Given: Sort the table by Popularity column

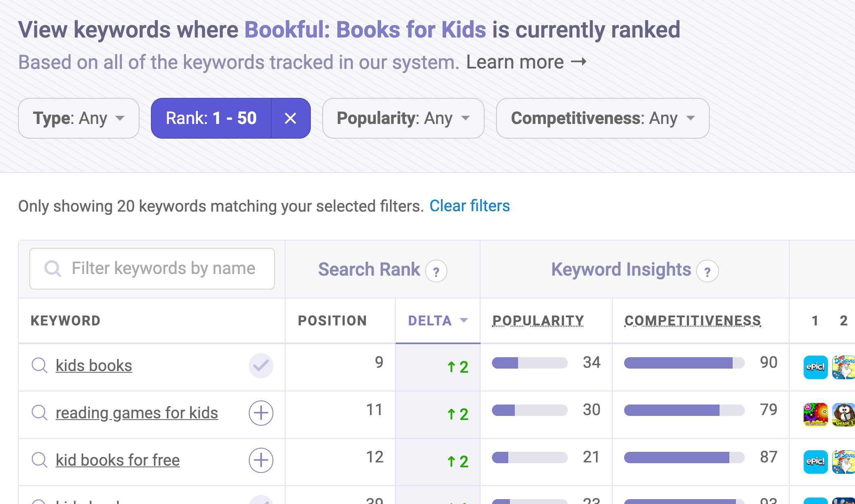Looking at the screenshot, I should [538, 321].
